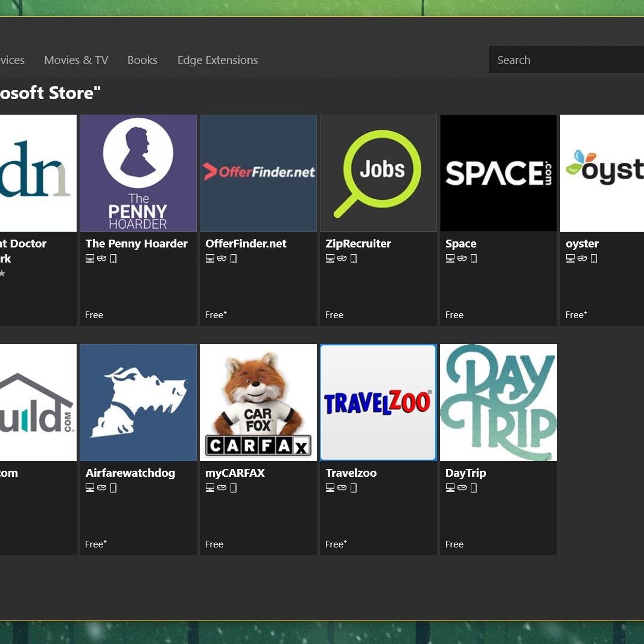This screenshot has height=644, width=644.
Task: Switch to the Books tab
Action: click(x=142, y=60)
